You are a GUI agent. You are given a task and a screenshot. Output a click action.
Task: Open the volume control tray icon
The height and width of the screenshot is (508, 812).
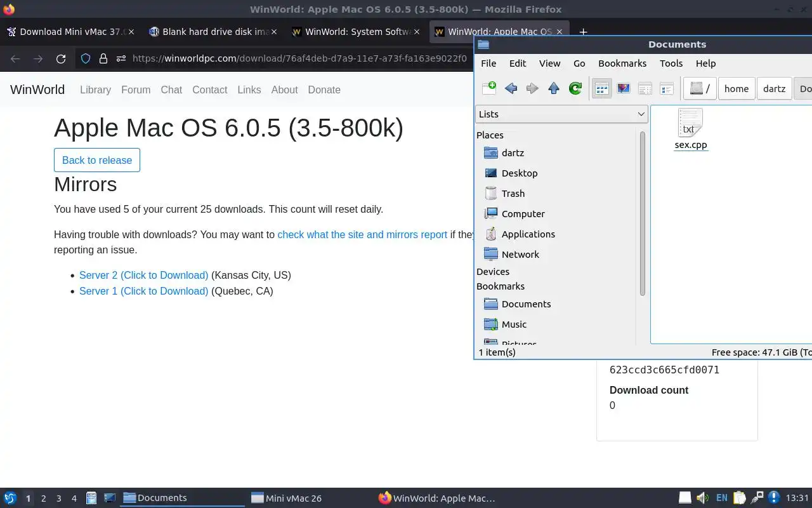point(702,498)
